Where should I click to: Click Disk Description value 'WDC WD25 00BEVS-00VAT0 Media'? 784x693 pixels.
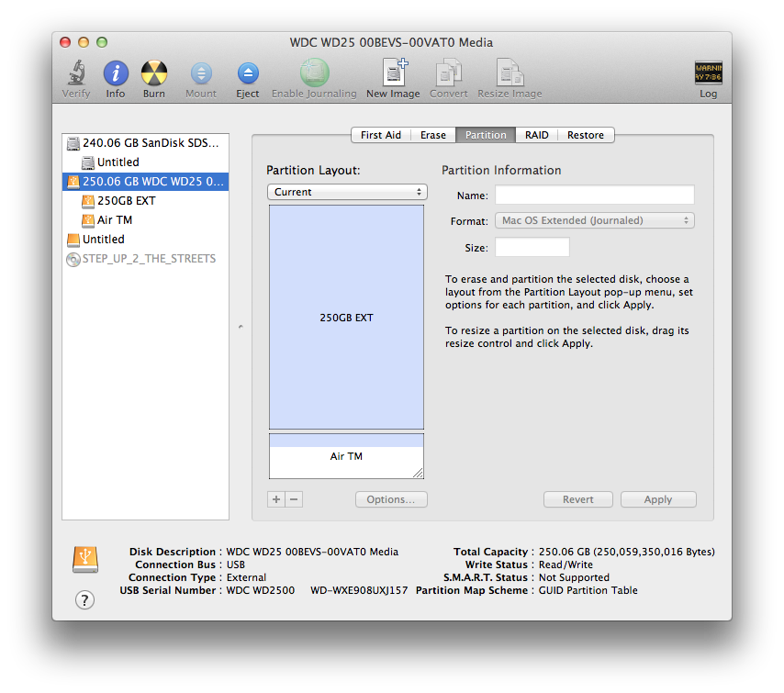[x=312, y=552]
